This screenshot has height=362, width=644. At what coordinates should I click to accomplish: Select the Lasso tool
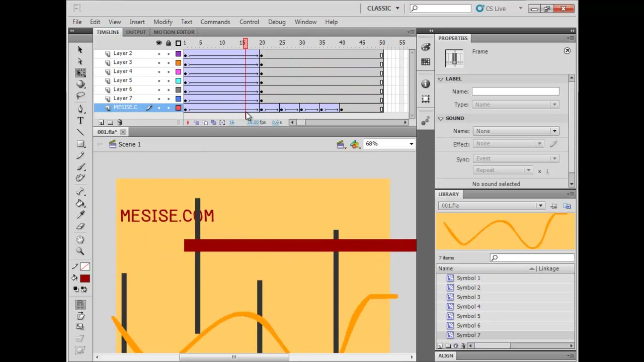tap(80, 96)
